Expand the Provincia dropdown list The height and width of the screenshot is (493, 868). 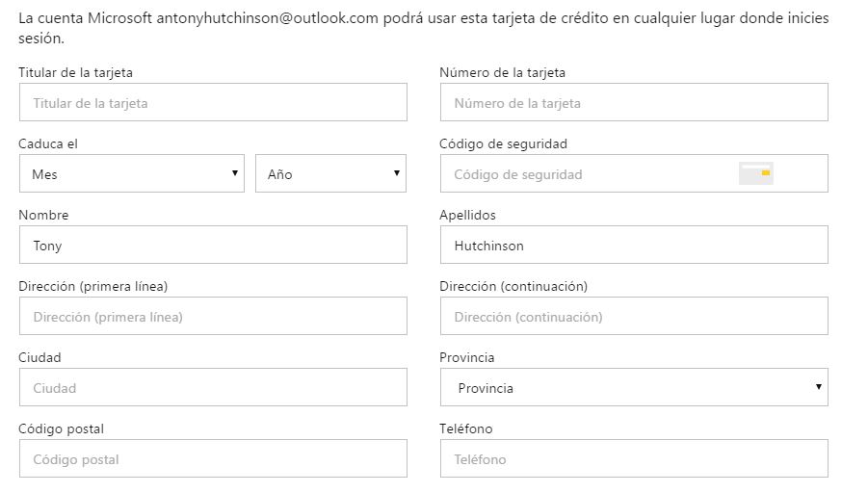(634, 388)
